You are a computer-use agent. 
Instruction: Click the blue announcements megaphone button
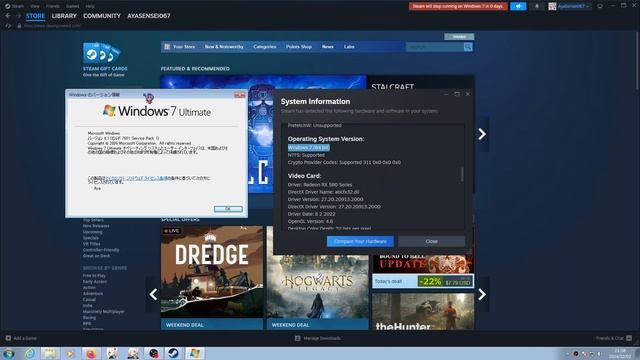(x=518, y=6)
